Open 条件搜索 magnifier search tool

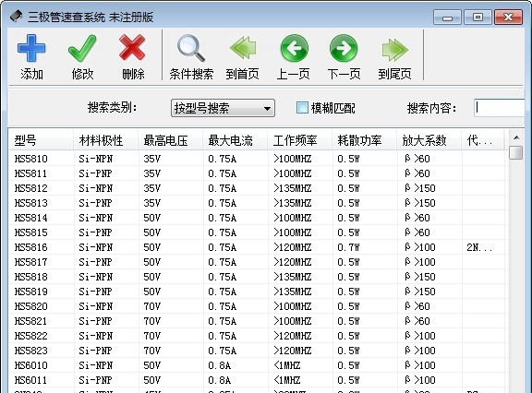click(191, 56)
